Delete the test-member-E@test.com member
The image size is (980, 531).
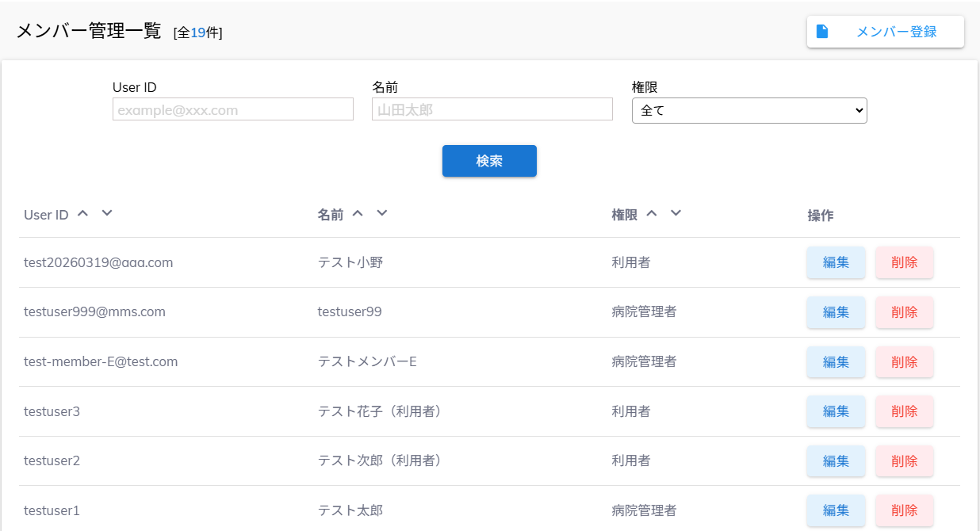coord(905,361)
